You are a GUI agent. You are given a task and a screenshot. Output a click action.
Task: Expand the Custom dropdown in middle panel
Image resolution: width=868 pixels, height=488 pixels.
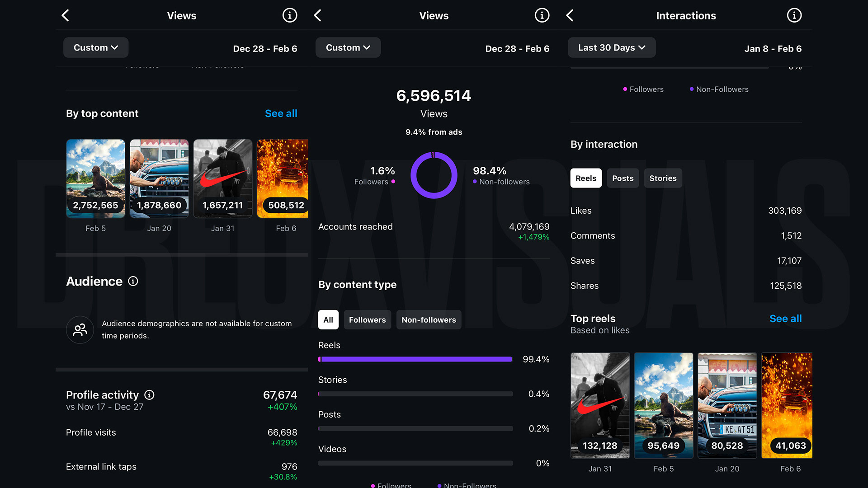point(348,47)
